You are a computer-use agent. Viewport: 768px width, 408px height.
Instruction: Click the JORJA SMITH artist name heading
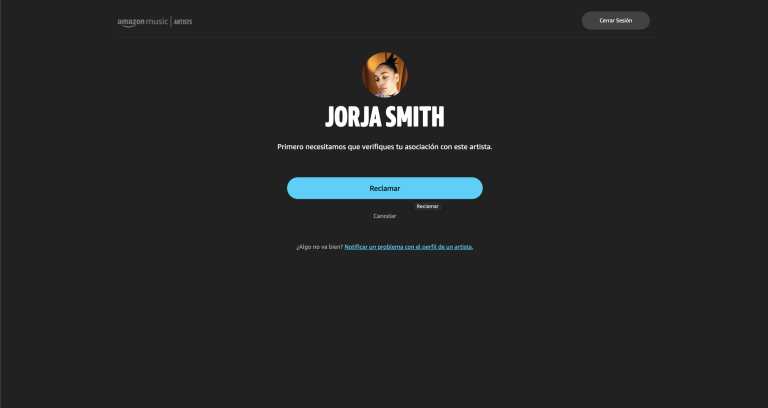(384, 116)
